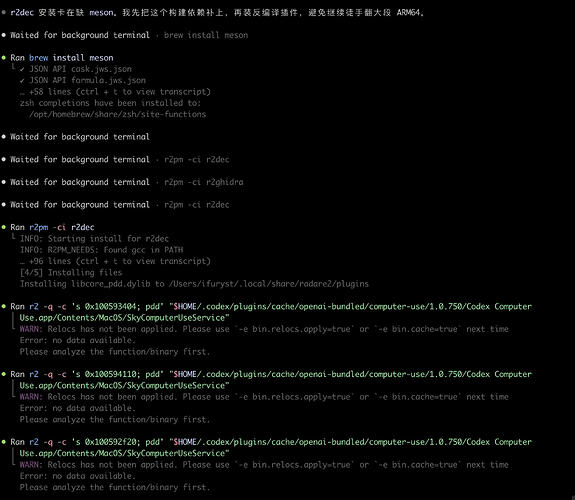Image resolution: width=575 pixels, height=500 pixels.
Task: Select the 'JSON API formula.jws.json' line
Action: pyautogui.click(x=87, y=80)
